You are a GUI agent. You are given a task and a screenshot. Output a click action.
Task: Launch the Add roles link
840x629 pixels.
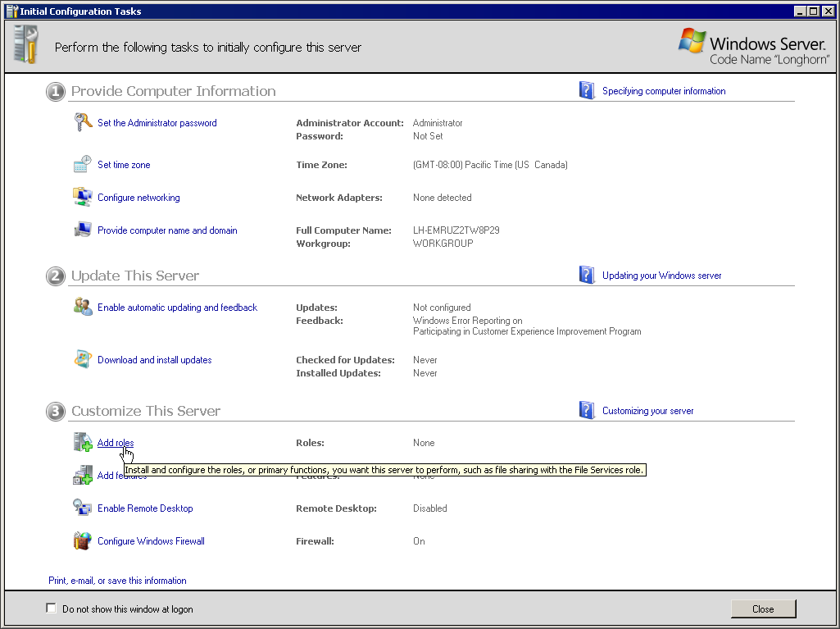pos(116,443)
